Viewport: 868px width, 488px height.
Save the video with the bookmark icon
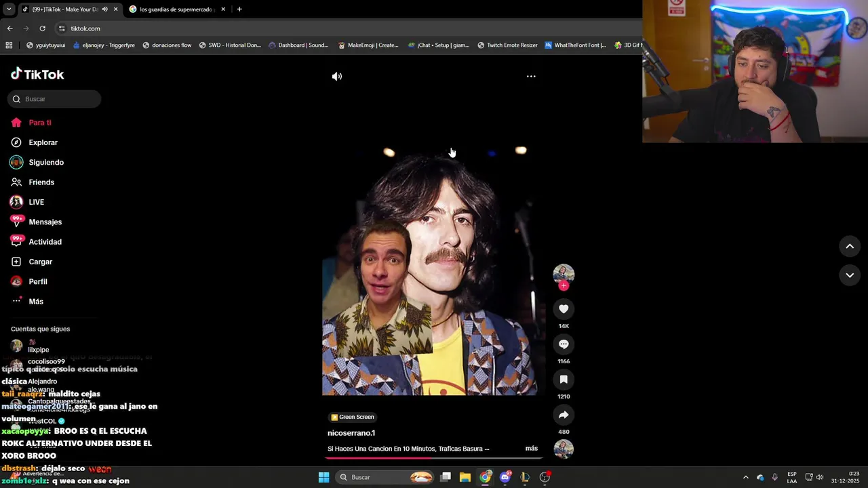[x=564, y=380]
